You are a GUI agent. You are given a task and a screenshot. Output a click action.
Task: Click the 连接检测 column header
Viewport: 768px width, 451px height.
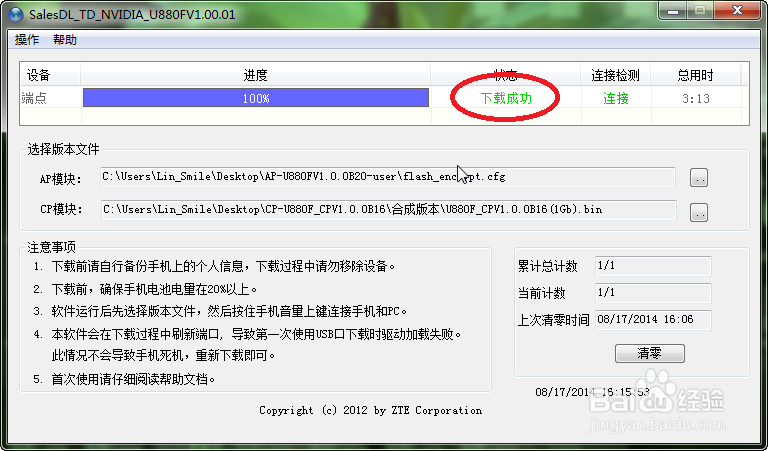[x=615, y=75]
